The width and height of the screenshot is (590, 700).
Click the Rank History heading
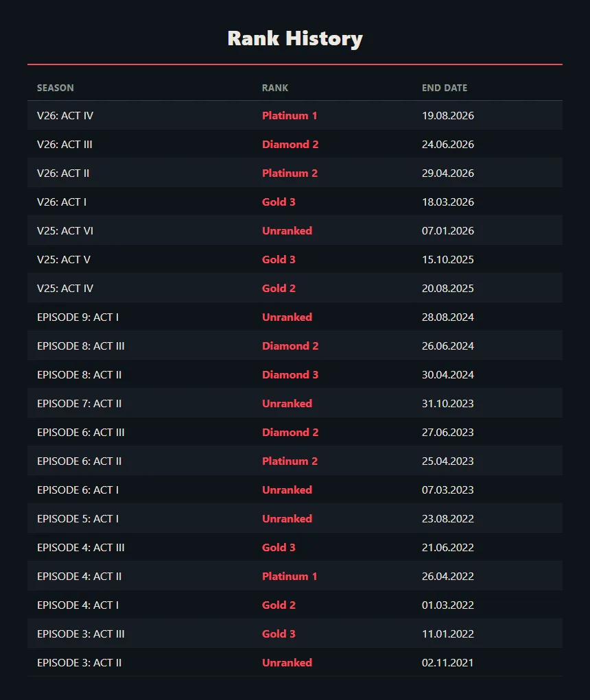(295, 38)
